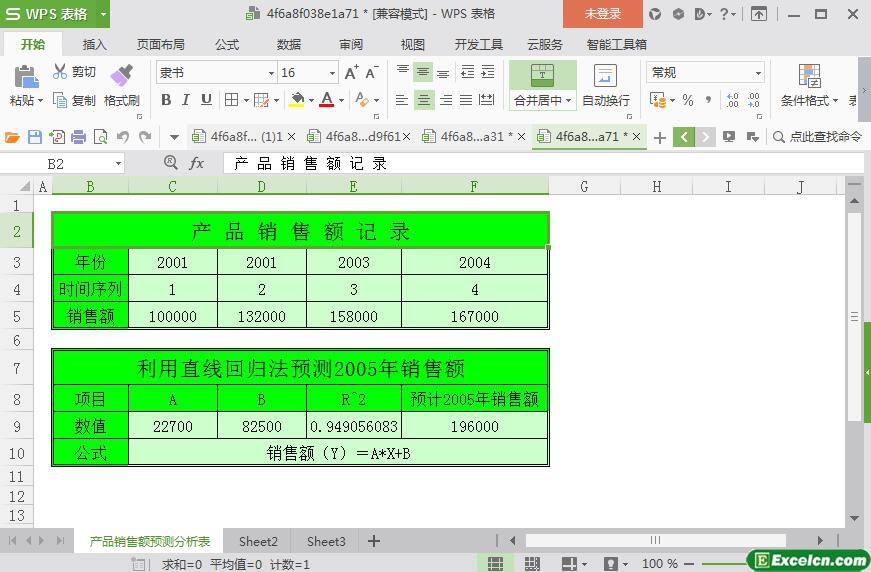
Task: Open WPS 表格 application menu arrow
Action: 103,14
